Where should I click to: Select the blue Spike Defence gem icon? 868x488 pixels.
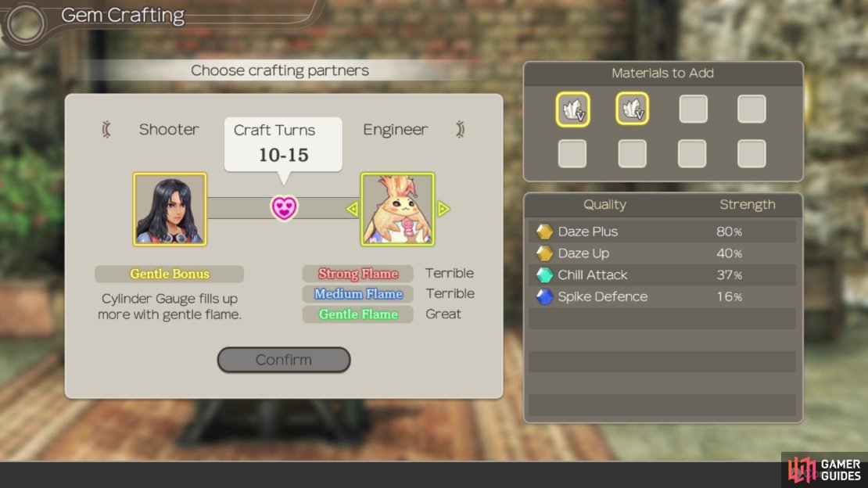click(544, 297)
